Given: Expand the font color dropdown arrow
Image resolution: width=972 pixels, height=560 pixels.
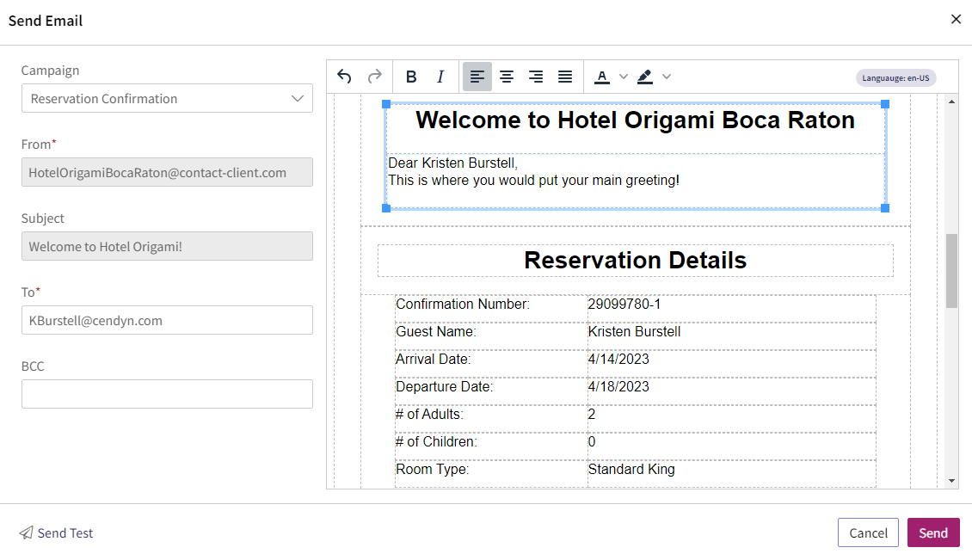Looking at the screenshot, I should [624, 77].
